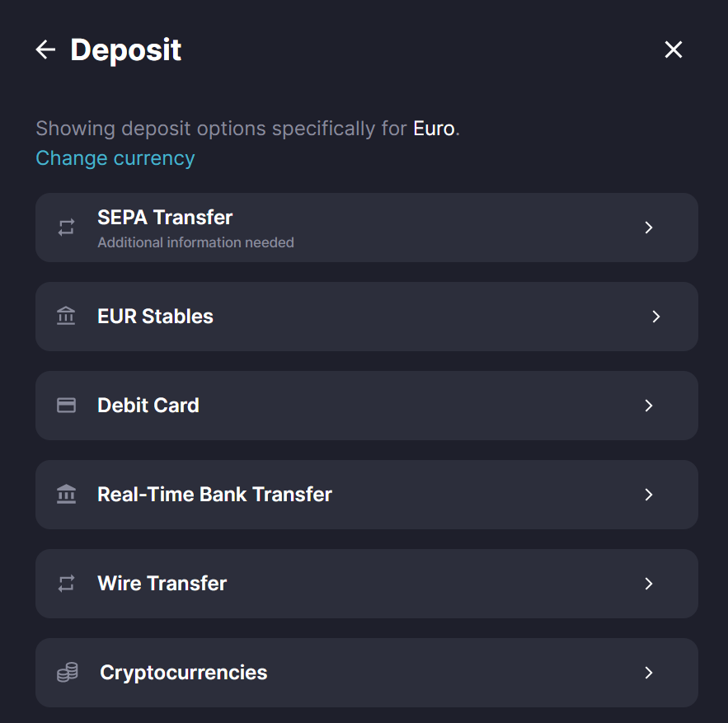Close the Deposit dialog with the X
Screen dimensions: 728x723
tap(674, 50)
